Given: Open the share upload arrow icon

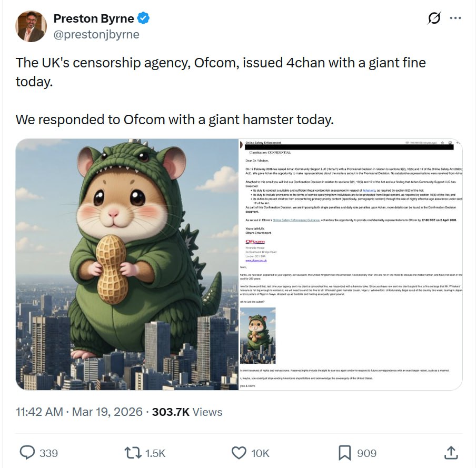Looking at the screenshot, I should point(451,453).
